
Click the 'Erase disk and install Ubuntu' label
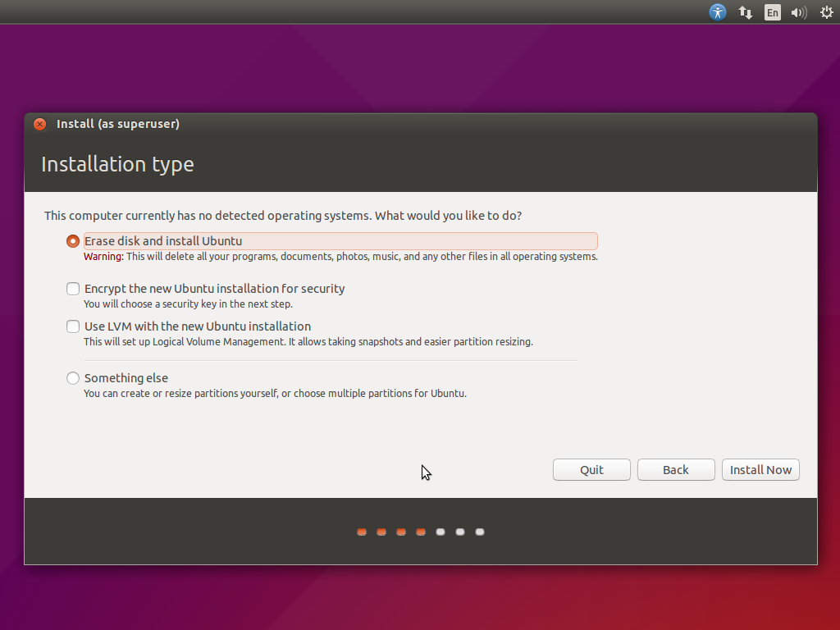coord(163,241)
